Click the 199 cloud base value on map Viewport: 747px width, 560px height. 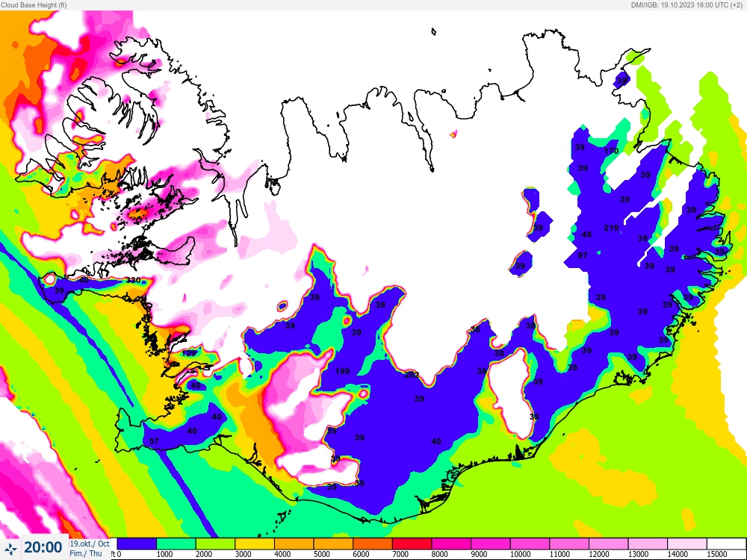coord(343,371)
